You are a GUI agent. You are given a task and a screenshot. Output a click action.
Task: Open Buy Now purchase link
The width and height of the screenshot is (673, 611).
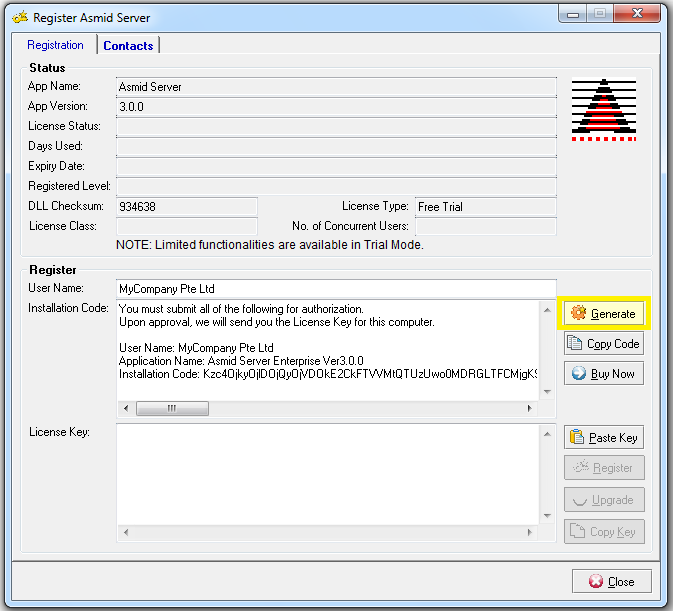pos(604,373)
